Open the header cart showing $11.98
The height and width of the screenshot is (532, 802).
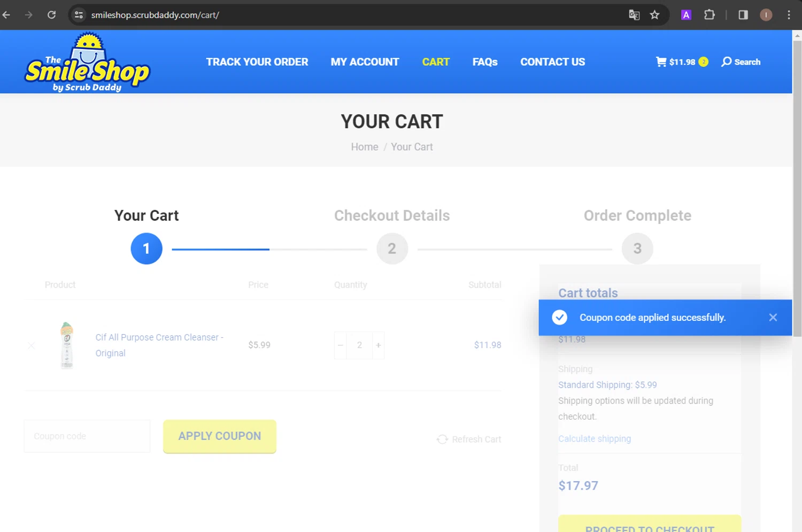click(x=682, y=62)
